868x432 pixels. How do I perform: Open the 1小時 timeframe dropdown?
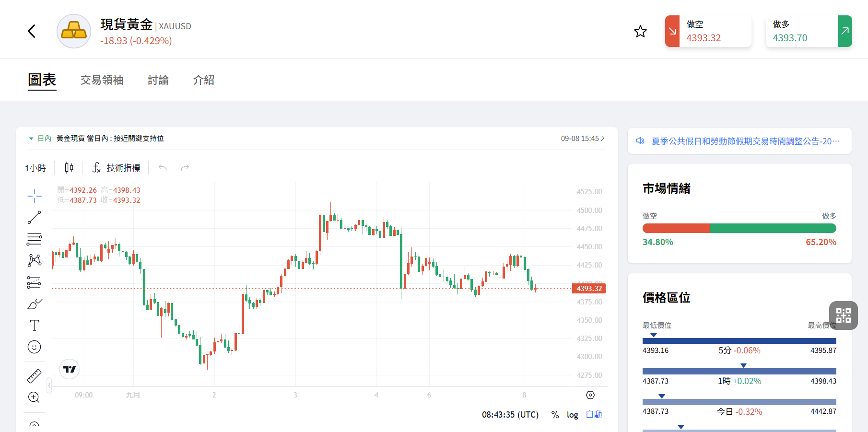[x=35, y=168]
